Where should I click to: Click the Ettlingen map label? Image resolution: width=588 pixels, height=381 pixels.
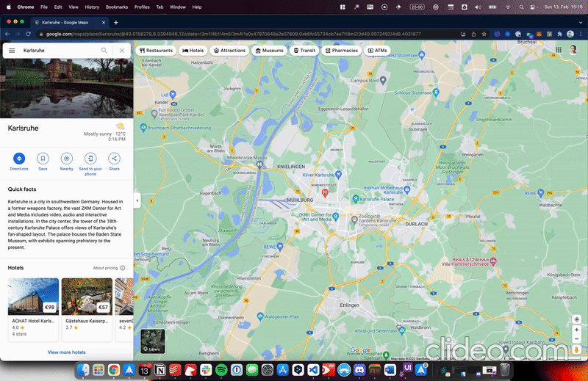(x=350, y=305)
